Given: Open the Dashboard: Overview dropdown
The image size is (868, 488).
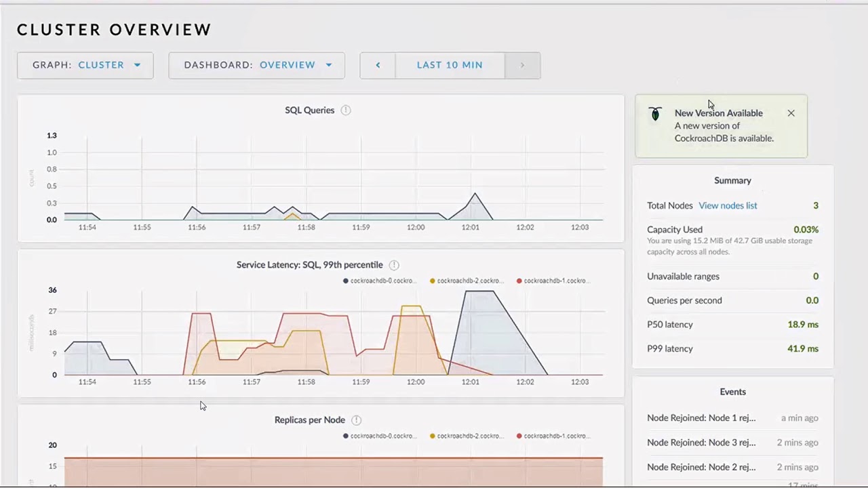Looking at the screenshot, I should tap(256, 65).
